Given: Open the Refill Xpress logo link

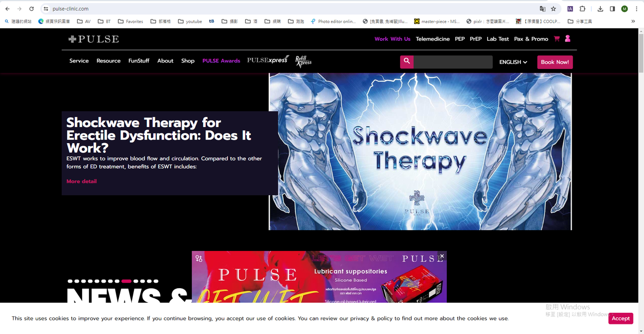Looking at the screenshot, I should pyautogui.click(x=303, y=61).
